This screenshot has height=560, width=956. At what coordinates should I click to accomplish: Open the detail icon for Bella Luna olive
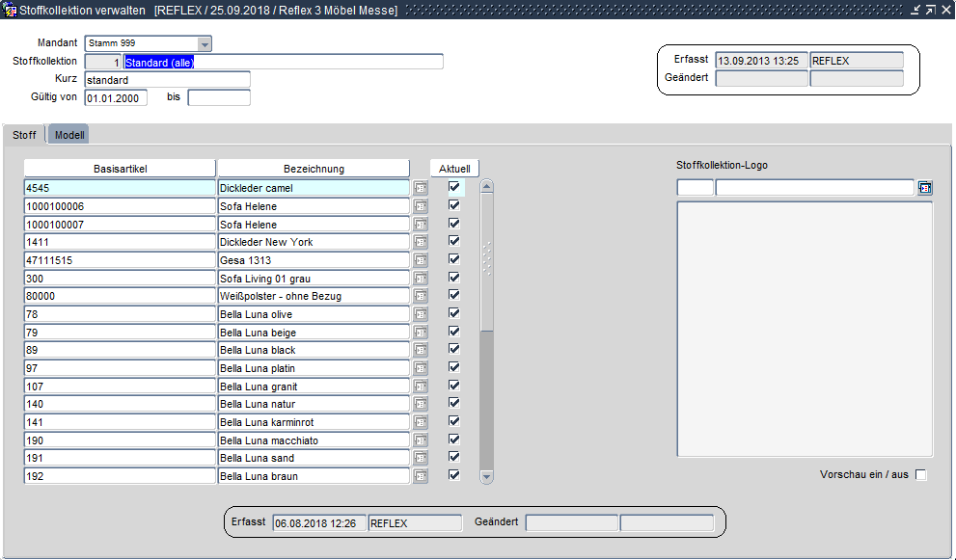point(421,314)
